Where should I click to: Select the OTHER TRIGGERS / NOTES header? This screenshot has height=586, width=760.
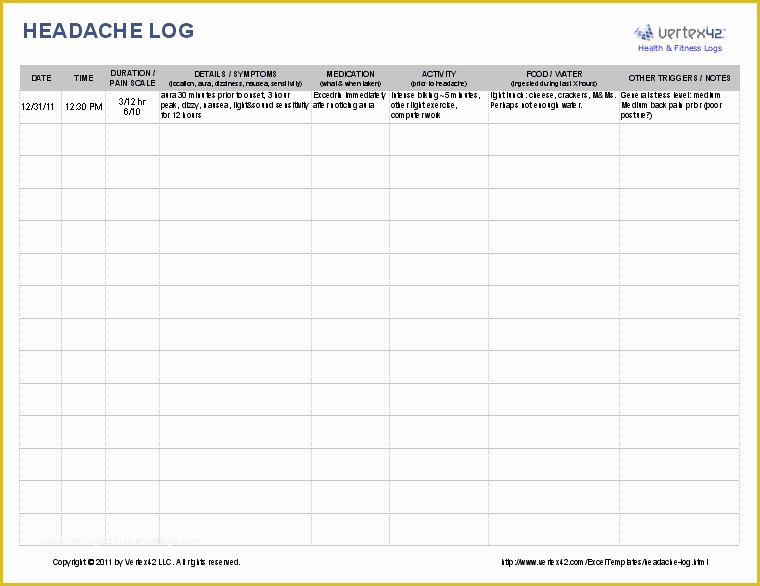(680, 78)
